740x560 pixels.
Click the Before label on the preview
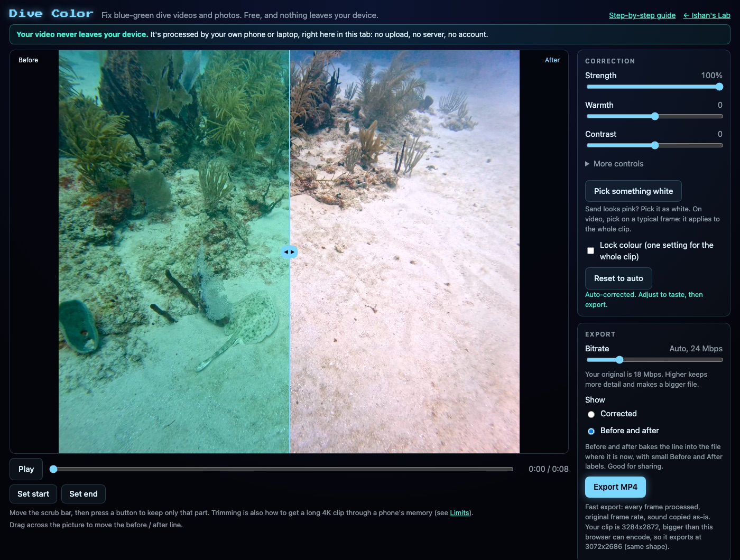tap(29, 60)
